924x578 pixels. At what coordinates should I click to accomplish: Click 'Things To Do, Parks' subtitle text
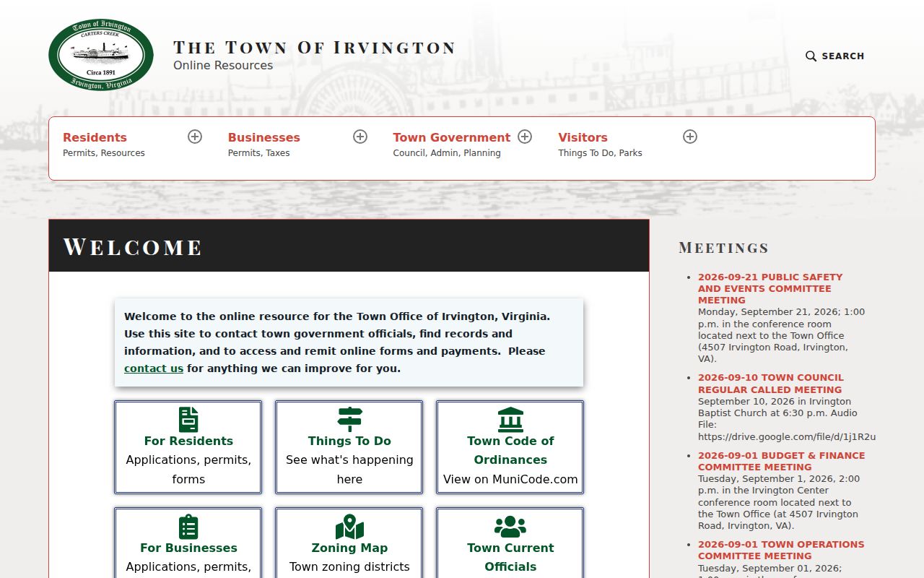point(600,153)
